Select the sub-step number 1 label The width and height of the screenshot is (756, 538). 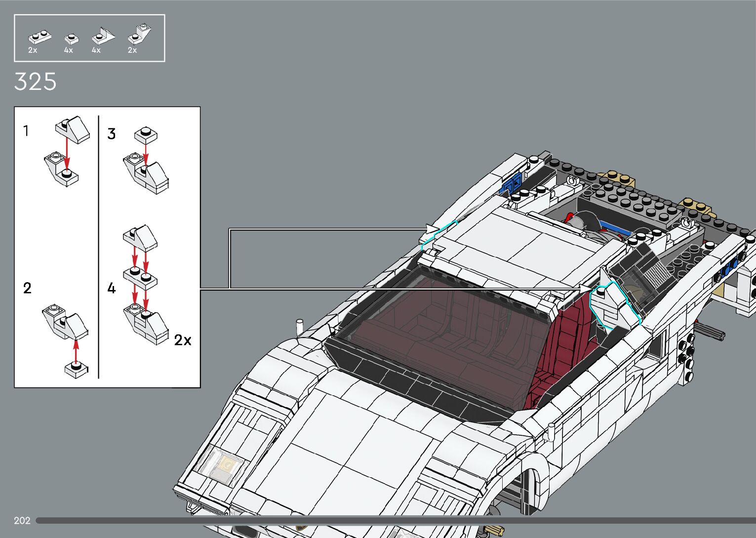(26, 131)
